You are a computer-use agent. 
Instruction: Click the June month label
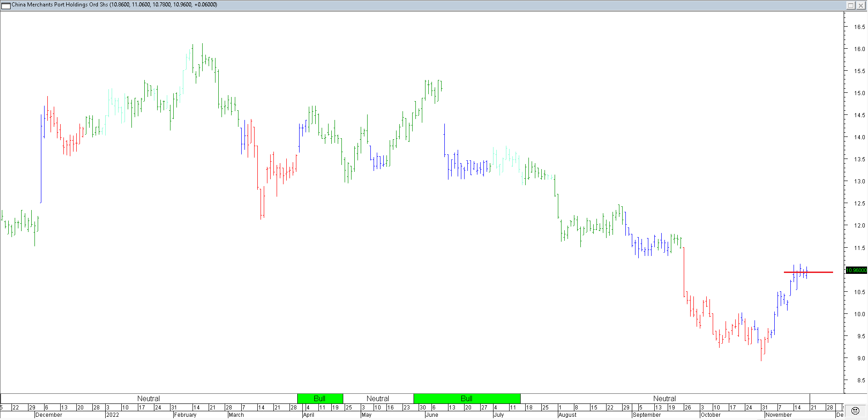[x=432, y=415]
